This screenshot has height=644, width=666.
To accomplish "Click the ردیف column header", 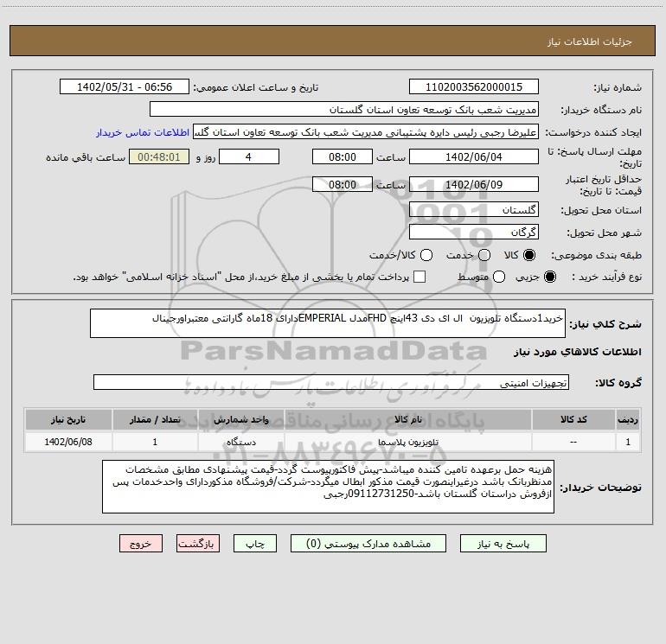I will [x=628, y=419].
